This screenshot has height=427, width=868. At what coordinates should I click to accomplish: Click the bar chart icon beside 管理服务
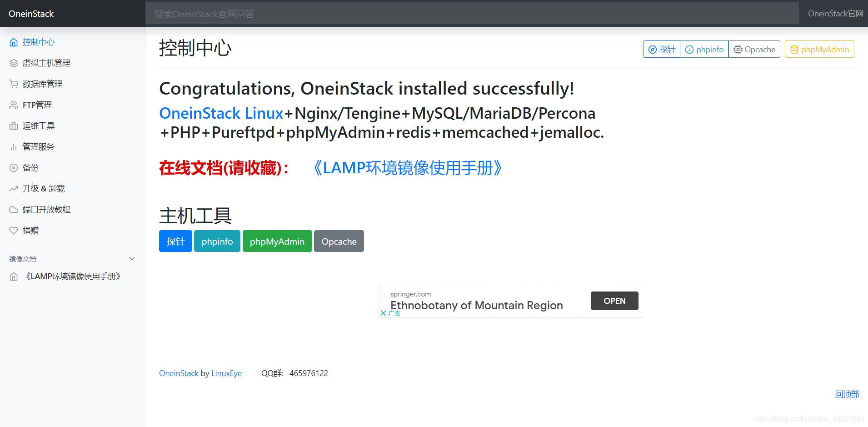(x=14, y=147)
